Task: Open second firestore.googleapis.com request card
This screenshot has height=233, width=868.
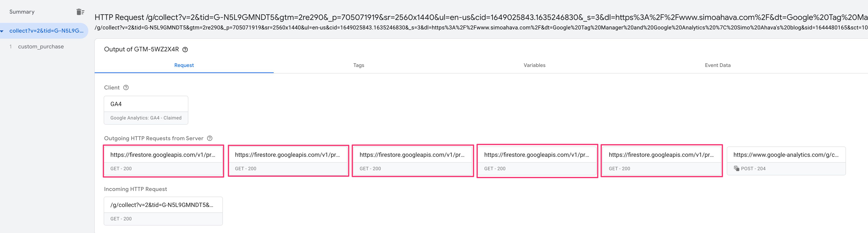Action: pyautogui.click(x=288, y=161)
